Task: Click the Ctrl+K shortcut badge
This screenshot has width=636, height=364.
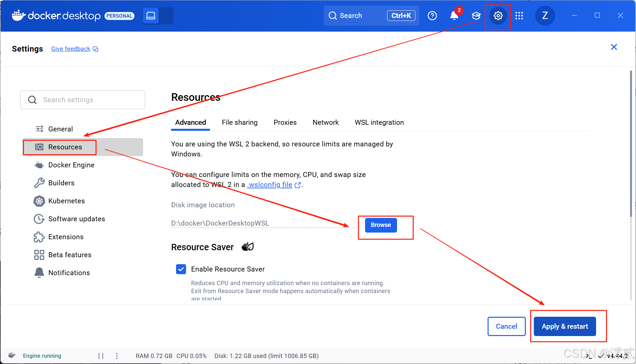Action: [401, 16]
